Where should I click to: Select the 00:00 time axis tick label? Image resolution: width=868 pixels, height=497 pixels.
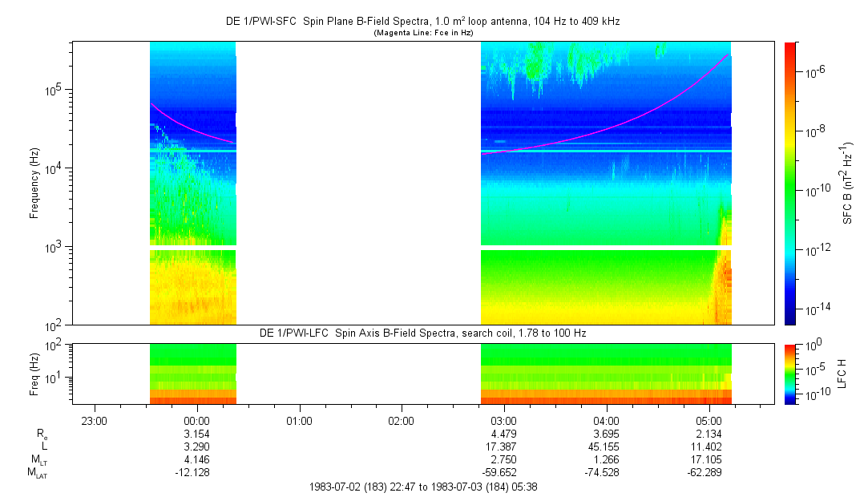coord(196,420)
